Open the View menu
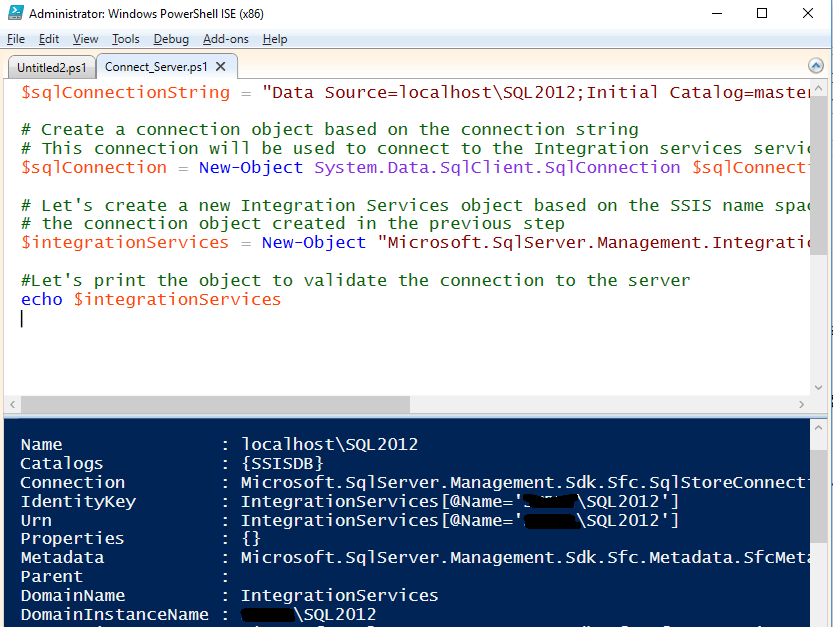Viewport: 833px width, 627px height. pyautogui.click(x=86, y=39)
